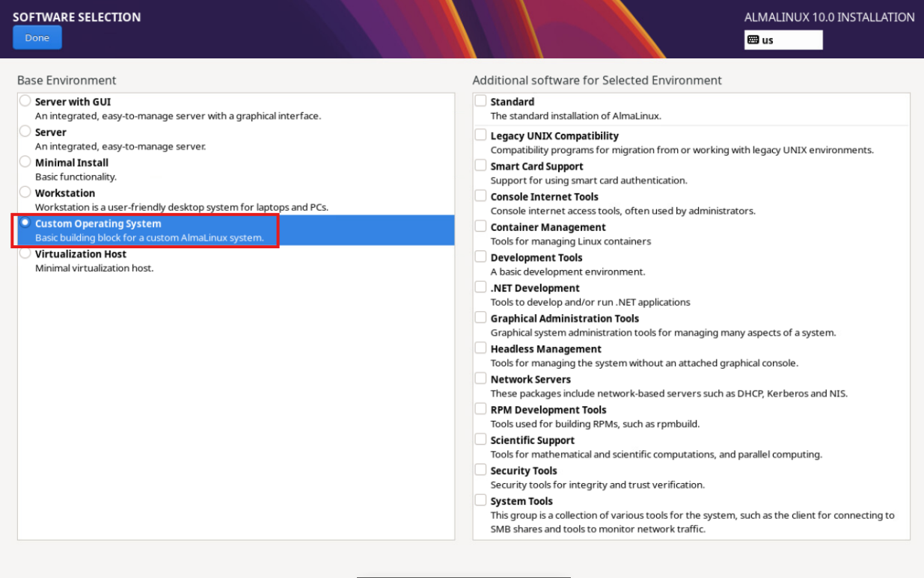Enable Graphical Administration Tools checkbox

tap(480, 318)
